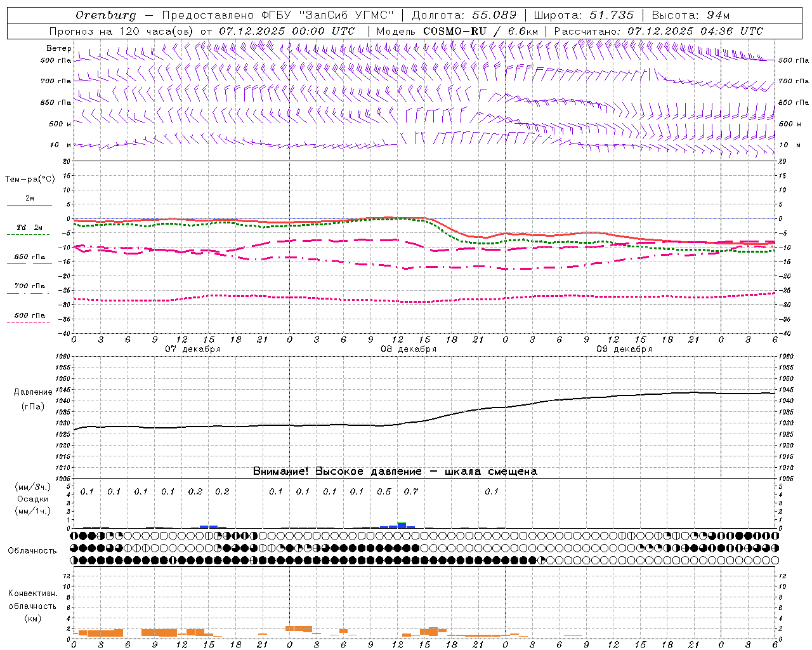Click the Широта: 51.735 value
Viewport: 812px width, 650px height.
coord(584,15)
